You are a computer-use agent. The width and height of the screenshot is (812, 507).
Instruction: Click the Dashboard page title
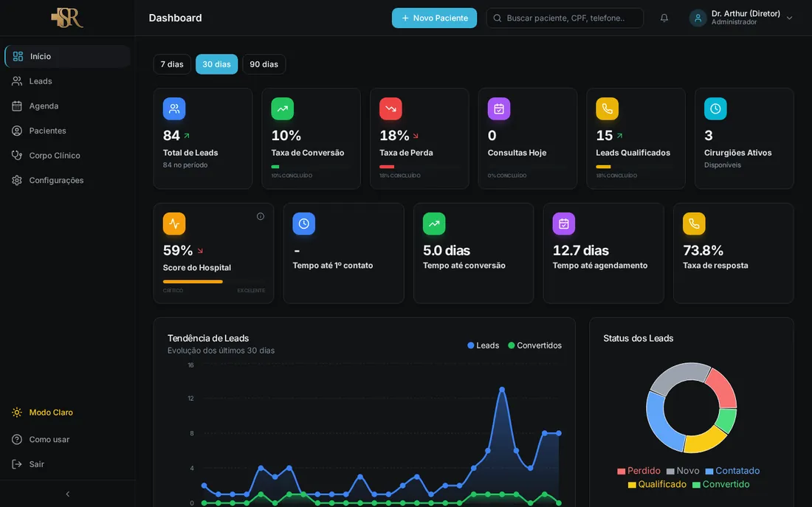point(176,18)
